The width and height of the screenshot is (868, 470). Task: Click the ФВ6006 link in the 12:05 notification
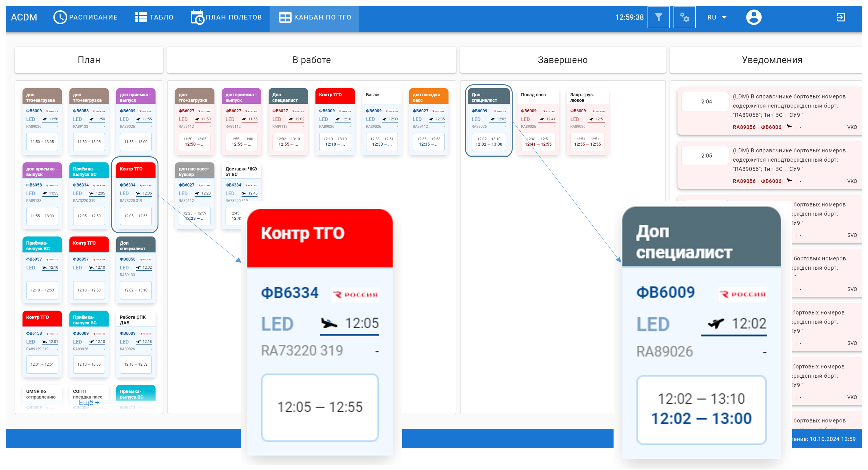pyautogui.click(x=771, y=181)
